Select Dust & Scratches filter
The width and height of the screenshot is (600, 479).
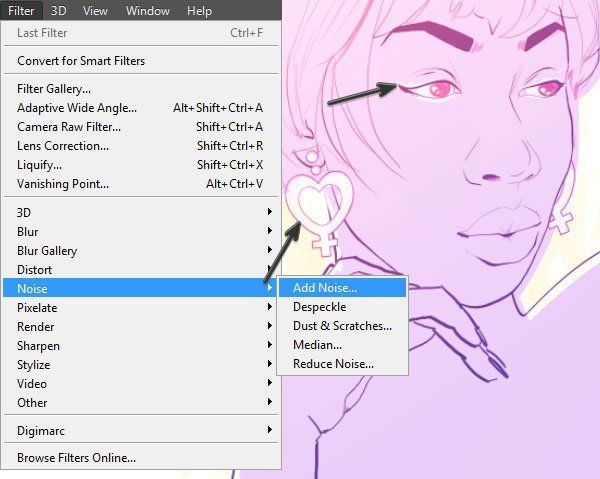click(x=342, y=326)
